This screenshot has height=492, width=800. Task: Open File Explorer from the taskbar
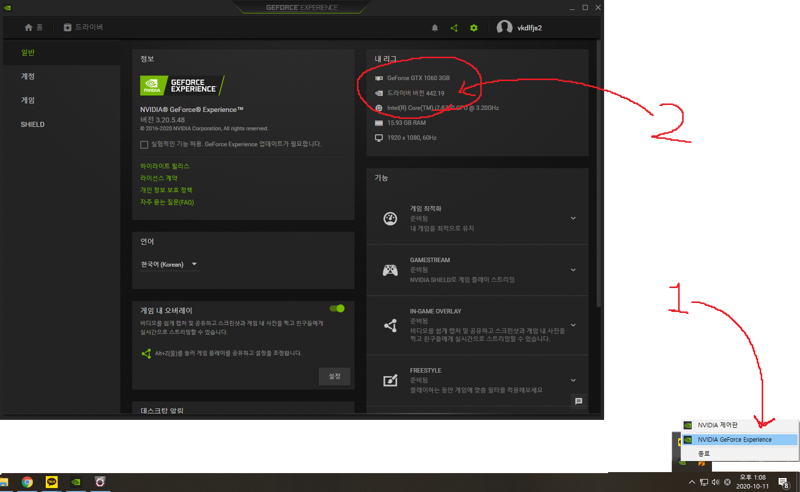pos(4,482)
